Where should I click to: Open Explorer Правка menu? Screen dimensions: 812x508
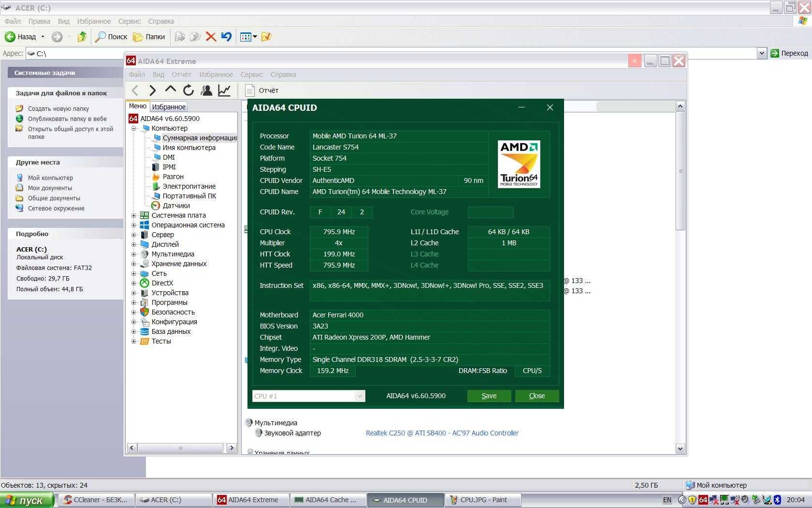(x=39, y=21)
